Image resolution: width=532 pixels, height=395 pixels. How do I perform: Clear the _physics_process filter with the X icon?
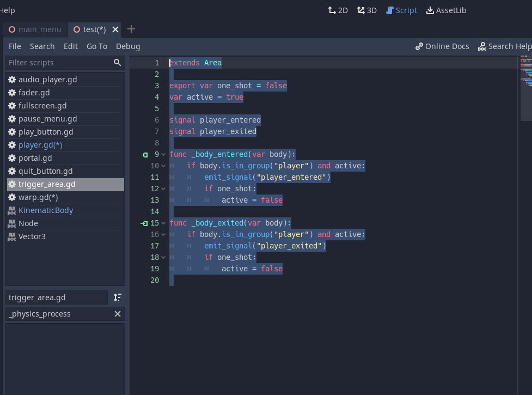tap(118, 314)
